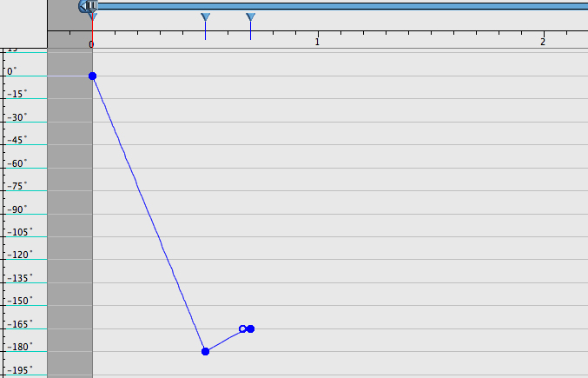
Task: Select the filled keyframe point at -165 degrees
Action: point(250,328)
